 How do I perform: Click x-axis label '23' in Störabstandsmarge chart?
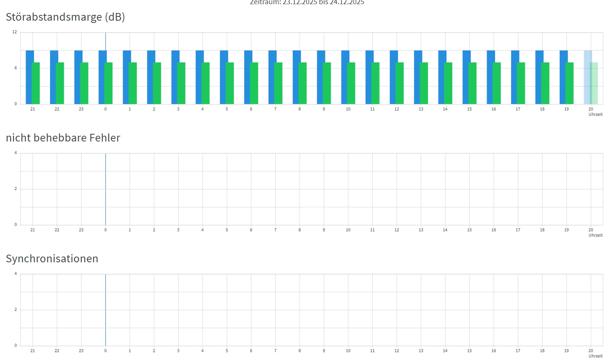tap(81, 109)
